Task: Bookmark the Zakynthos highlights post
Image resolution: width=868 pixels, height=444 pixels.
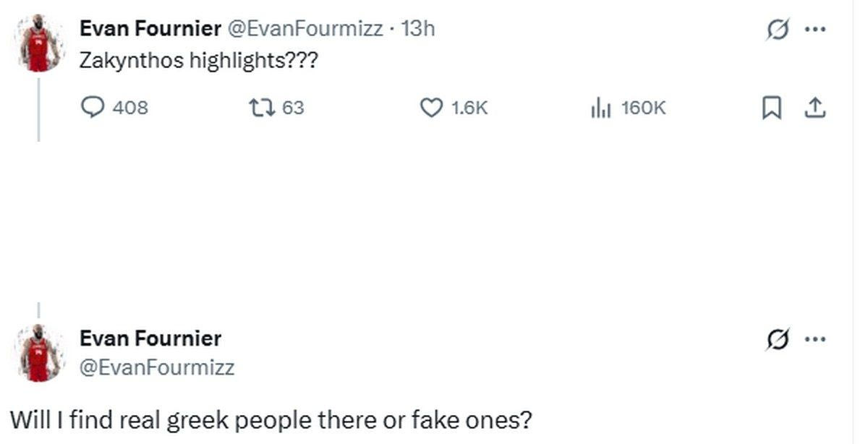Action: [772, 107]
